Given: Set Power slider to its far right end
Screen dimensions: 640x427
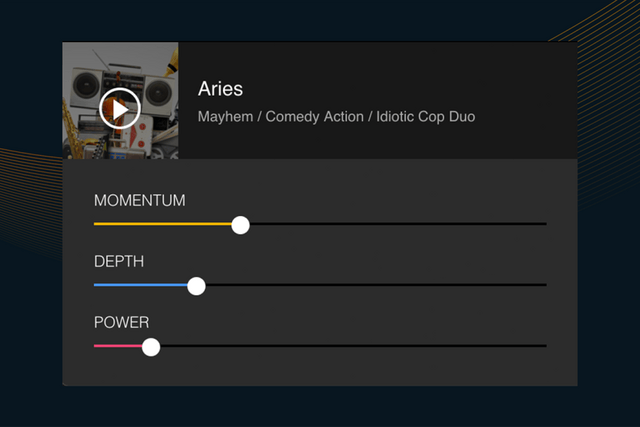Looking at the screenshot, I should click(545, 346).
